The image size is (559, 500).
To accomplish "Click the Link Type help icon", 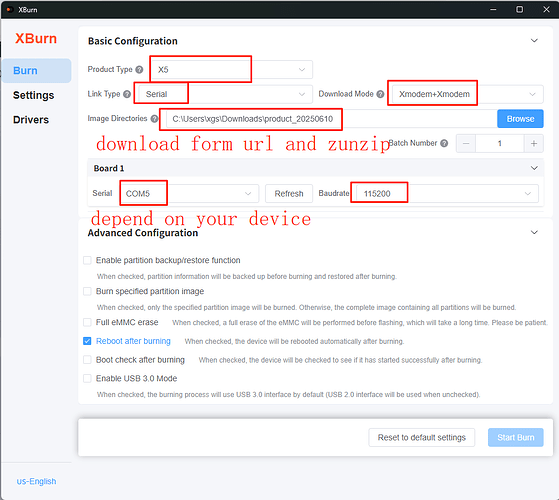I will (127, 94).
